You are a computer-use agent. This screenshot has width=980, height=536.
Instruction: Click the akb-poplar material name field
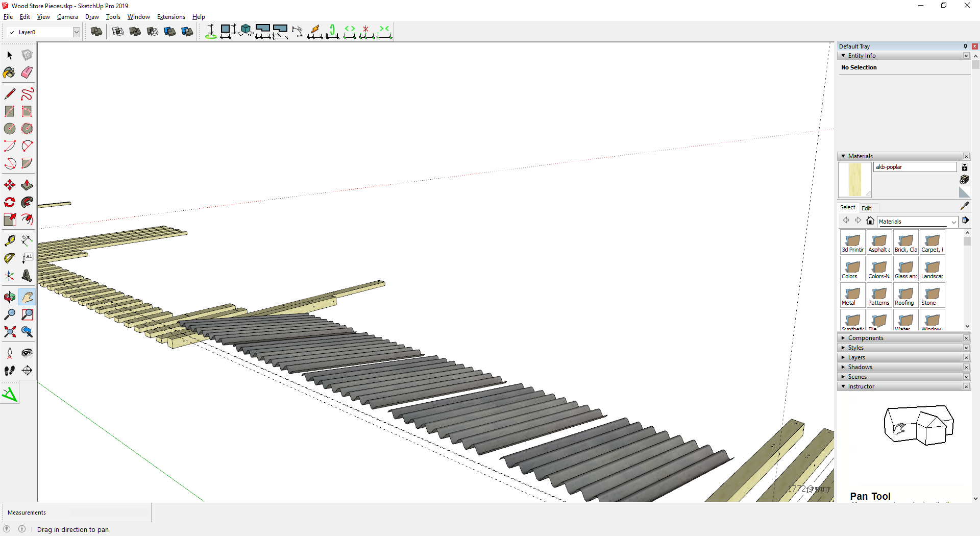(915, 167)
